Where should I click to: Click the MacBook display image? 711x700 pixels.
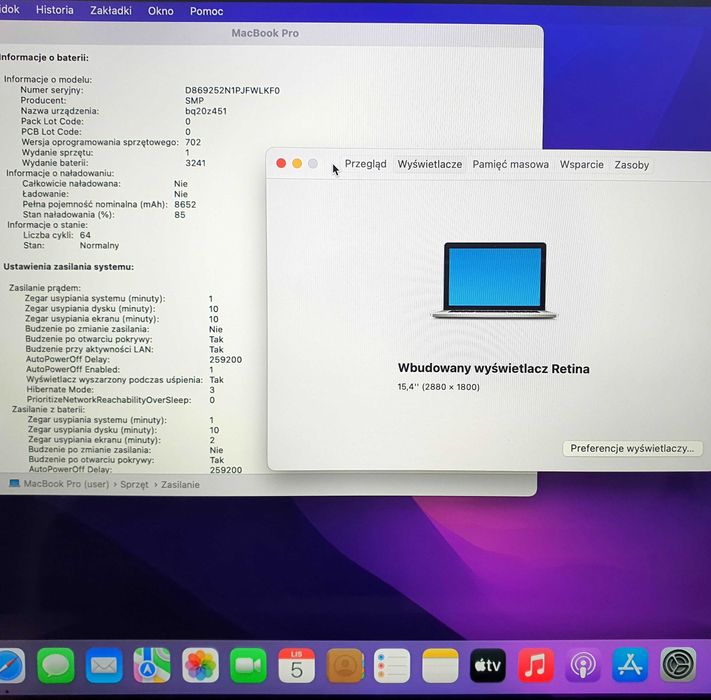495,281
